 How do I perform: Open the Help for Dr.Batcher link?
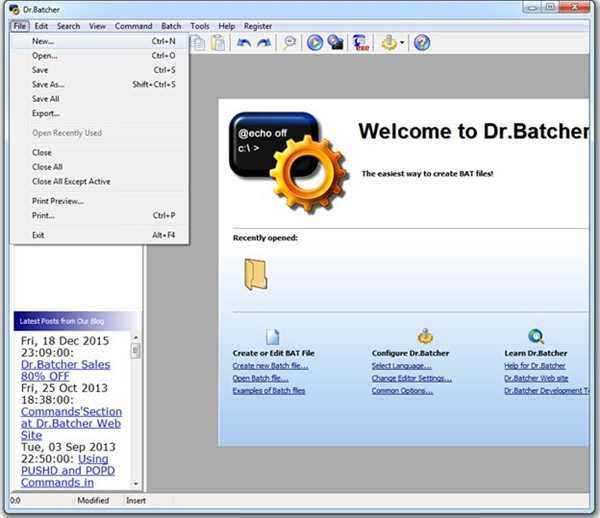coord(535,366)
